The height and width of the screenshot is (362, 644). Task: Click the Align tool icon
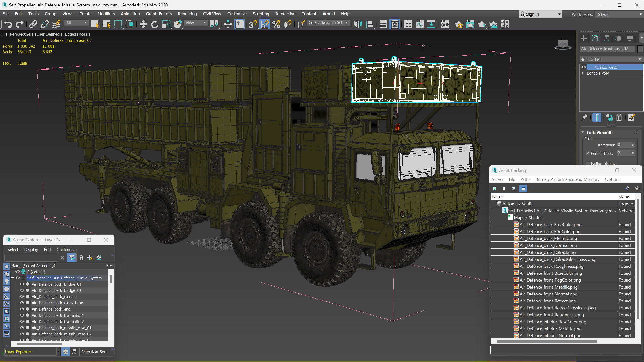(370, 24)
